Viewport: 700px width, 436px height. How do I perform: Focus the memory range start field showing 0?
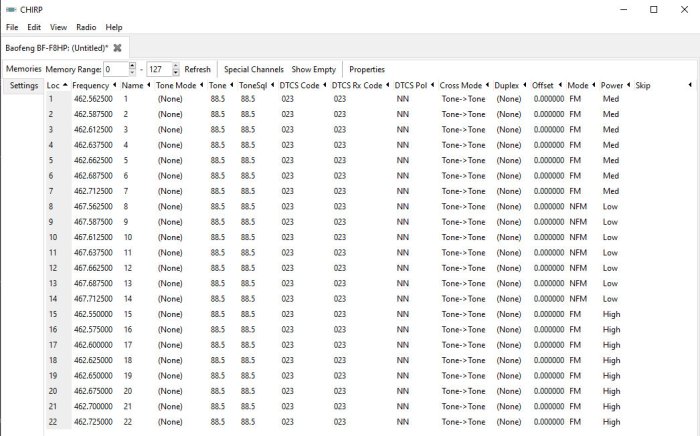click(x=116, y=69)
